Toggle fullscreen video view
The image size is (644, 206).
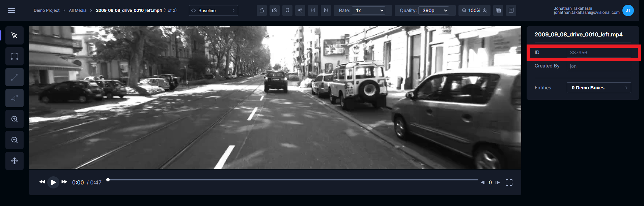click(509, 182)
